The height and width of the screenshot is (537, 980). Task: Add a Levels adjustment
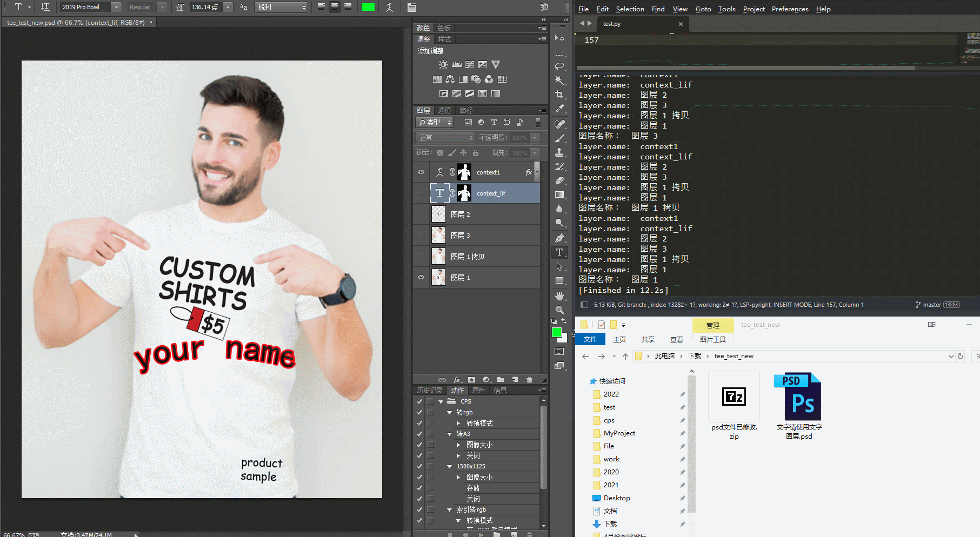(457, 65)
